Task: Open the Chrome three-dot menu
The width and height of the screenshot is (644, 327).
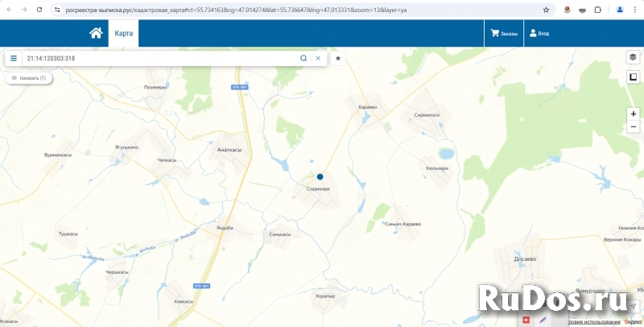Action: click(634, 10)
